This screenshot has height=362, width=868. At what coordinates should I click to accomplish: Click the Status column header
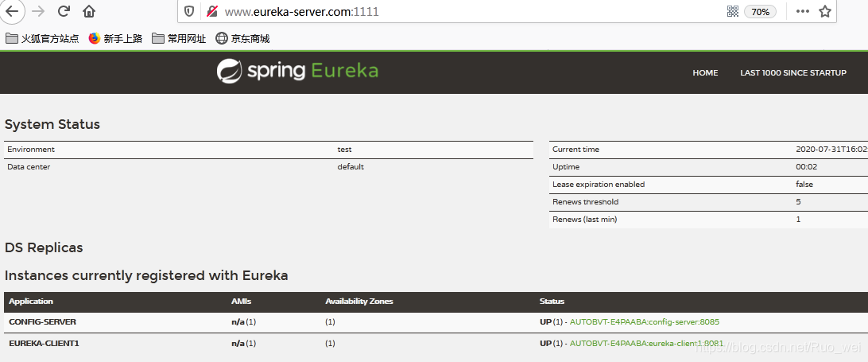pos(552,301)
